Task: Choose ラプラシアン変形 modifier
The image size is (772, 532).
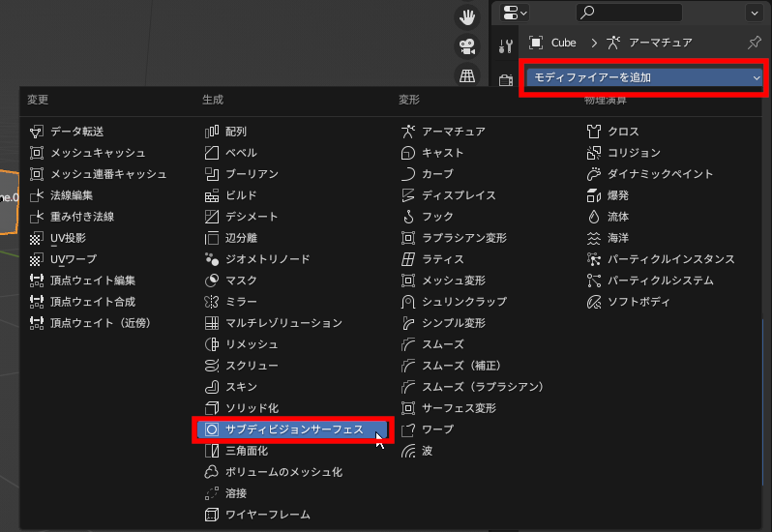Action: pyautogui.click(x=454, y=238)
